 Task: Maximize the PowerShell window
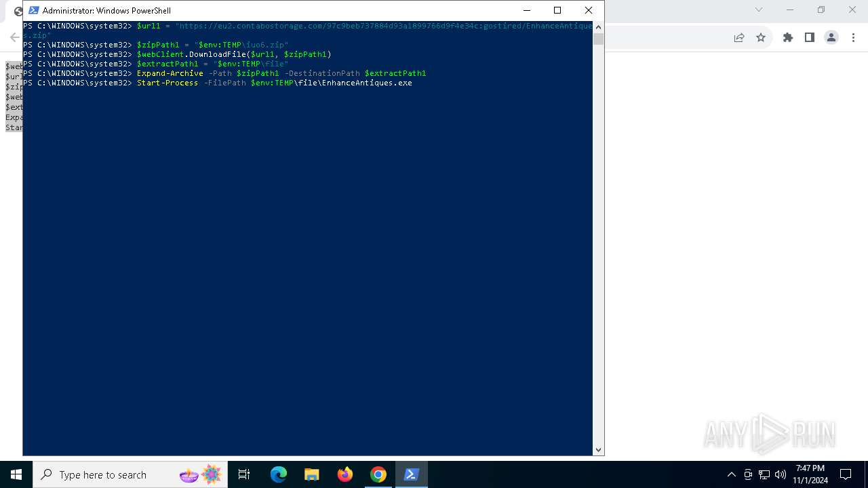(x=557, y=10)
